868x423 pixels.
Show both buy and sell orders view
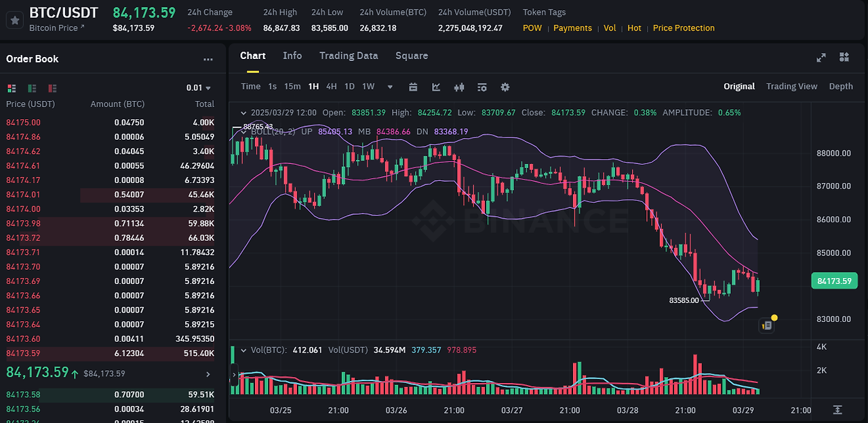(12, 88)
